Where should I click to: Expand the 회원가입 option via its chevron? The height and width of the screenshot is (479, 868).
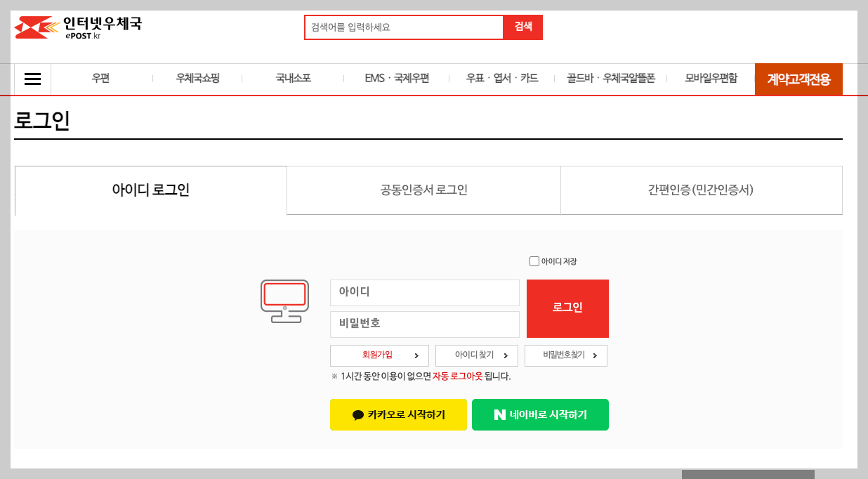click(417, 355)
